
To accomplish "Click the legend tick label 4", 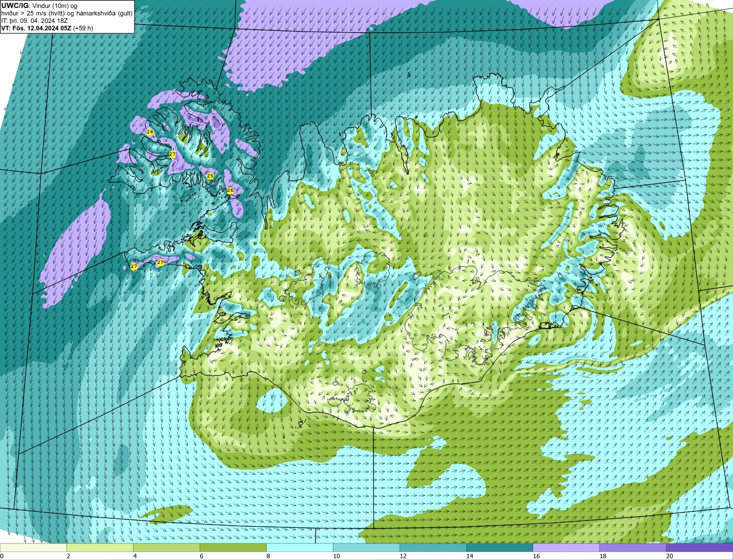I will (x=135, y=556).
